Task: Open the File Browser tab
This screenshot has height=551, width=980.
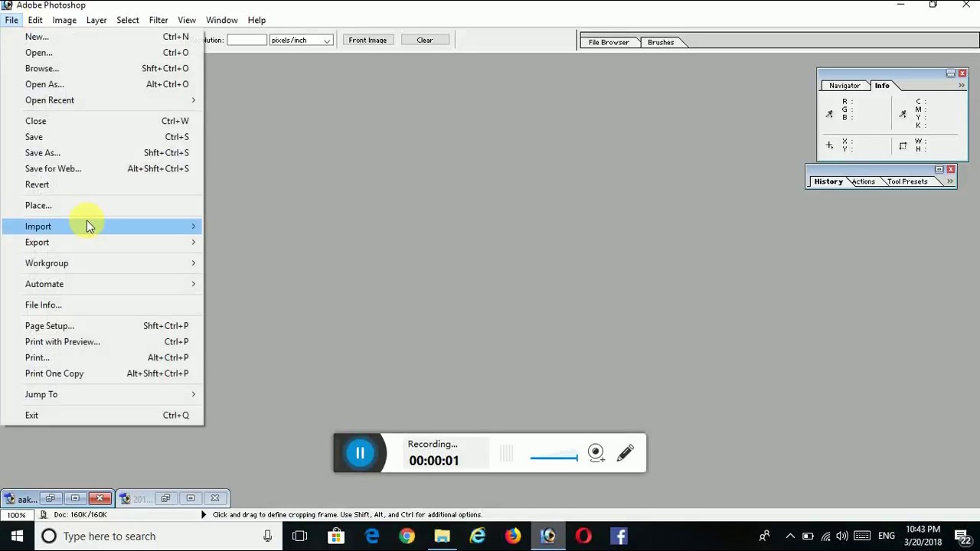Action: (609, 42)
